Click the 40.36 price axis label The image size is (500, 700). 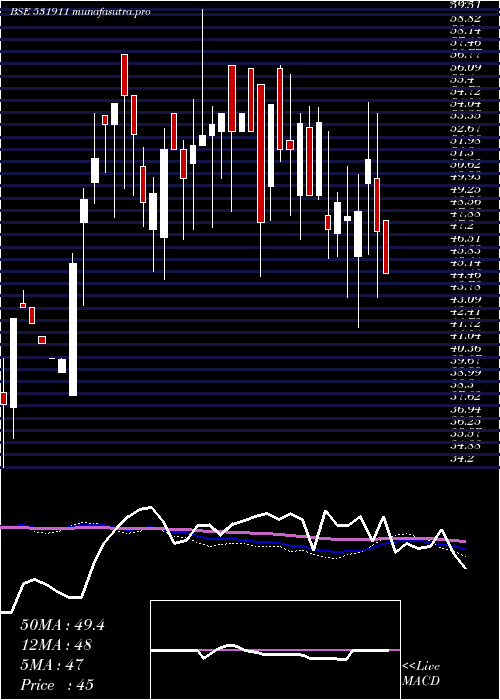click(466, 349)
